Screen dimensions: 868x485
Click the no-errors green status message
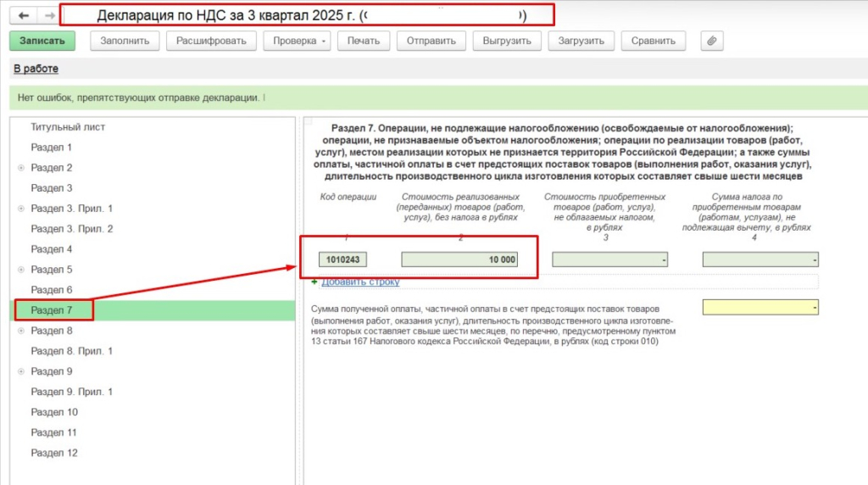[x=138, y=98]
